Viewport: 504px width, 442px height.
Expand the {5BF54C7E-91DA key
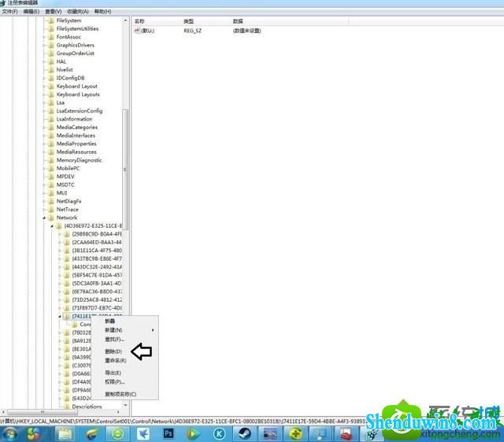coord(60,276)
